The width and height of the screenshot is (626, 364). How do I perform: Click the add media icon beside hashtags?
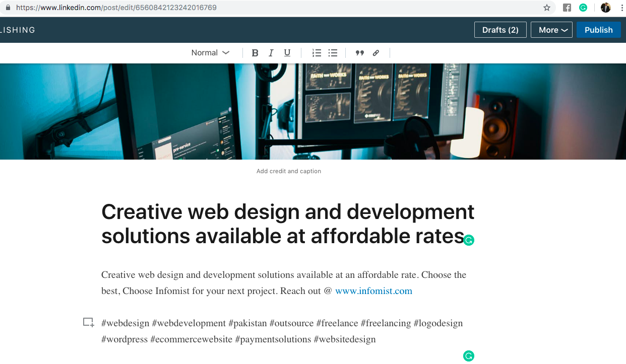(x=89, y=323)
